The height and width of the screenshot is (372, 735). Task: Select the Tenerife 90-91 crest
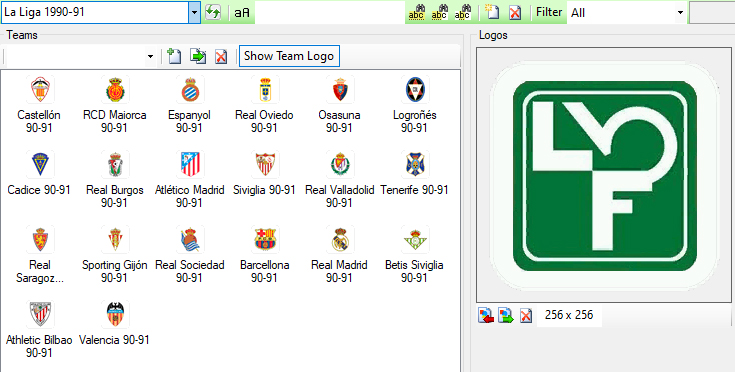click(415, 164)
